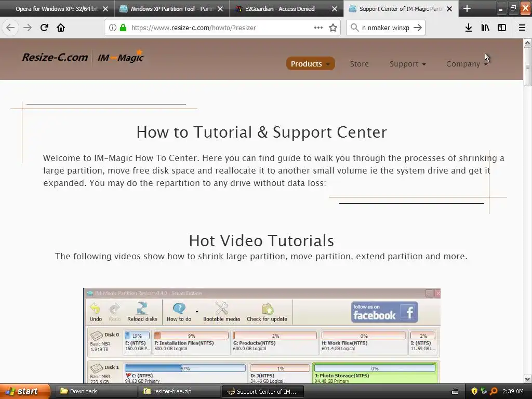
Task: Click the page scrollbar up arrow
Action: [x=528, y=43]
